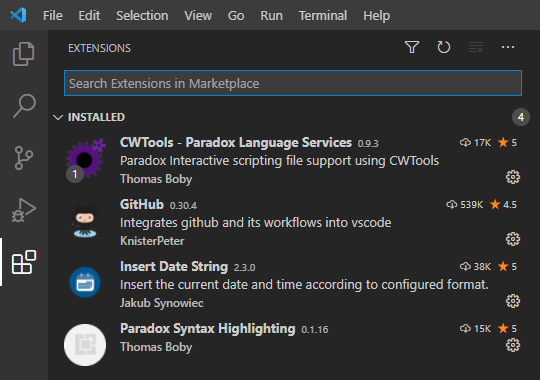540x380 pixels.
Task: Click the CWTools description text
Action: coord(279,161)
